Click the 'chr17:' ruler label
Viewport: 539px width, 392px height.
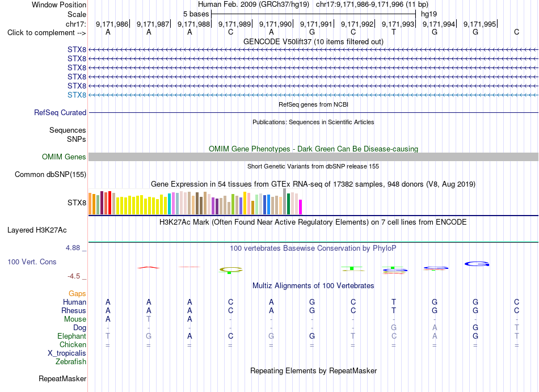click(75, 24)
